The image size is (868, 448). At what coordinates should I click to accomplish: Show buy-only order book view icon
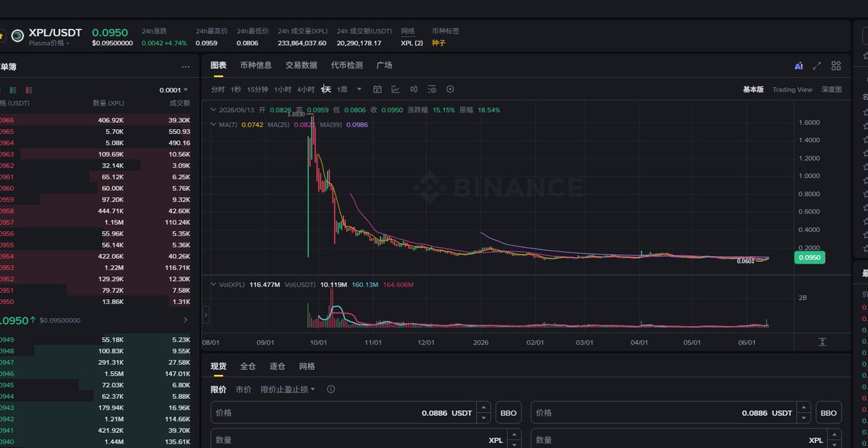(x=13, y=90)
